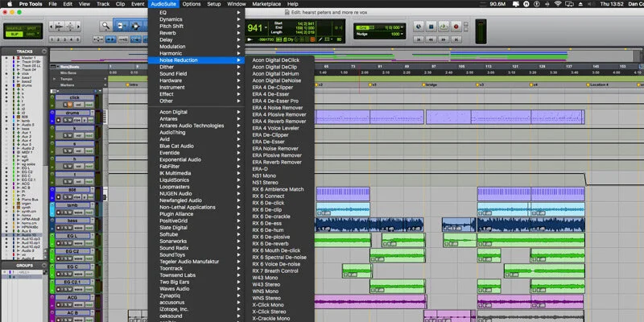
Task: Click the Online button left of Stop
Action: [x=419, y=27]
